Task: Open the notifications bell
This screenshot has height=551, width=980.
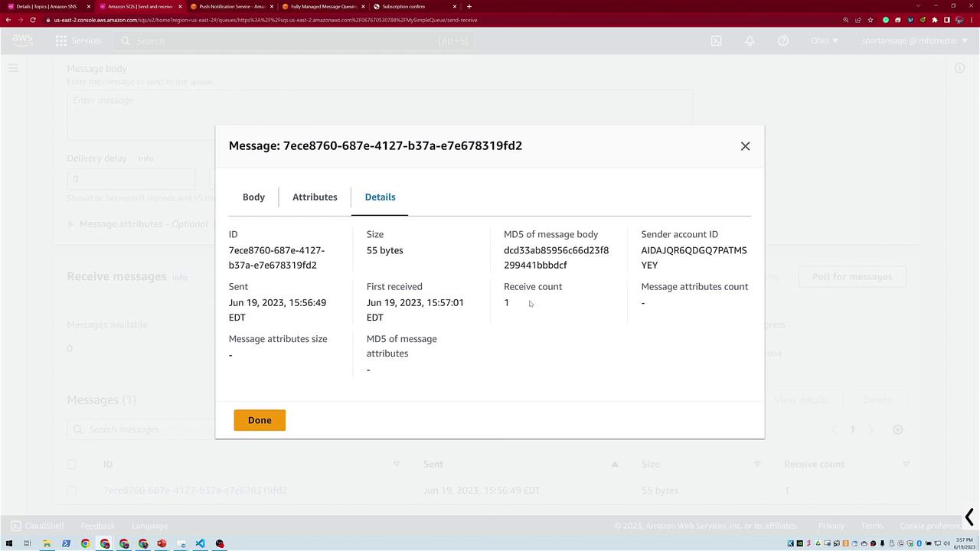Action: (750, 41)
